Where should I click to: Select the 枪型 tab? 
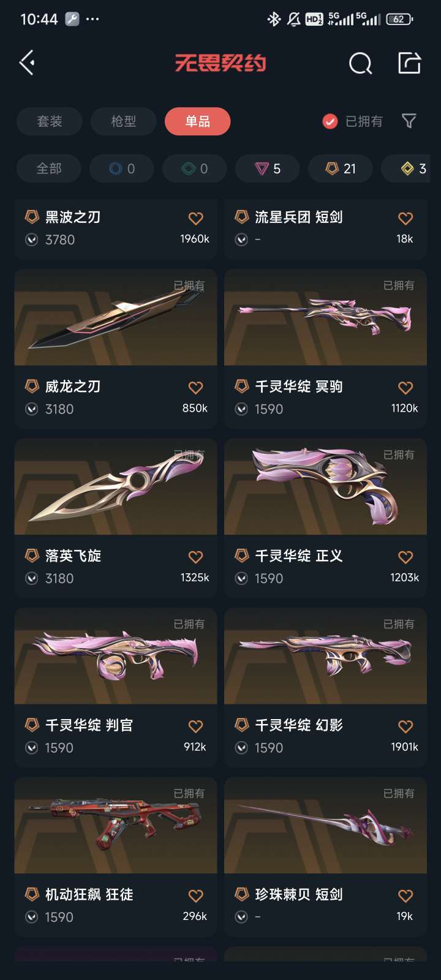(124, 121)
